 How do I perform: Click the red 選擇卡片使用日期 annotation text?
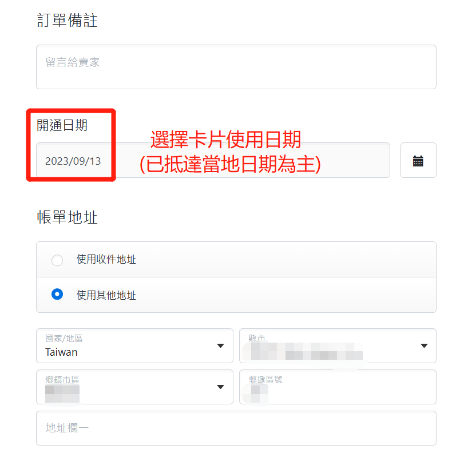click(x=225, y=140)
